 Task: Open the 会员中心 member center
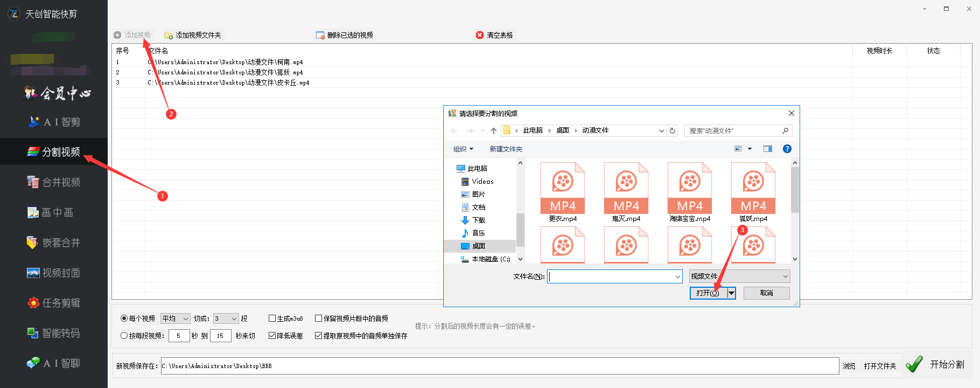click(58, 93)
